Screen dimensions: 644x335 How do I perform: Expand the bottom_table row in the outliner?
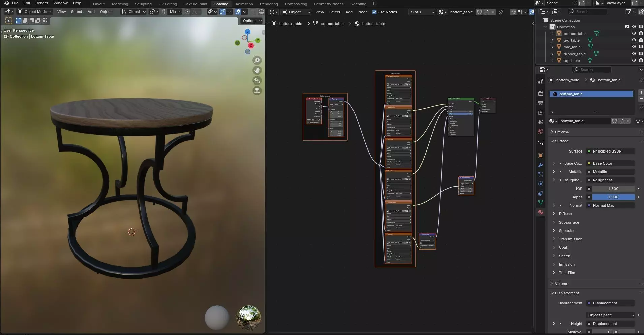pos(552,33)
